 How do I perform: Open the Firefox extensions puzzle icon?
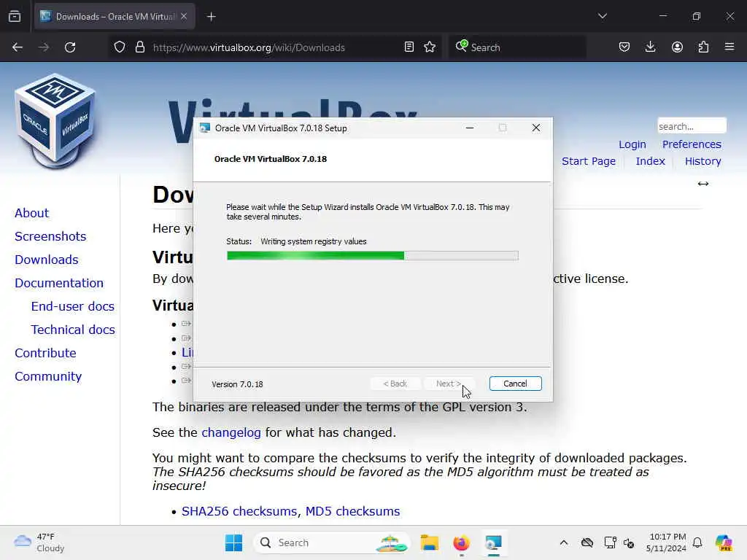pos(703,47)
